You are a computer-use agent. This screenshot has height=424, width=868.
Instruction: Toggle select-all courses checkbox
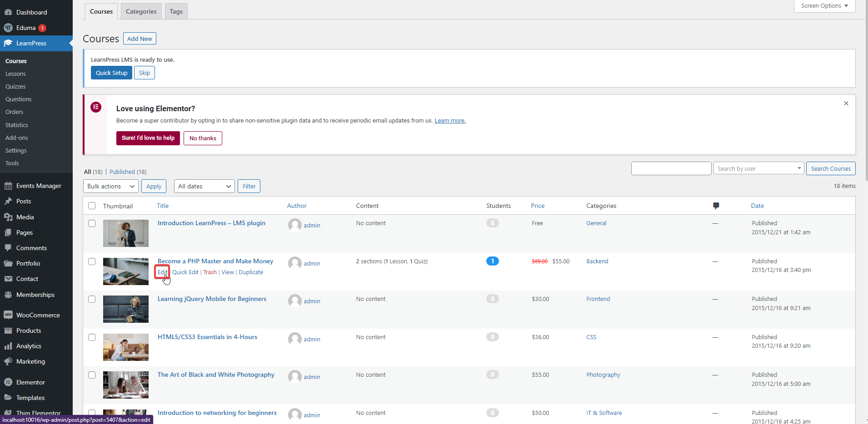pos(92,206)
